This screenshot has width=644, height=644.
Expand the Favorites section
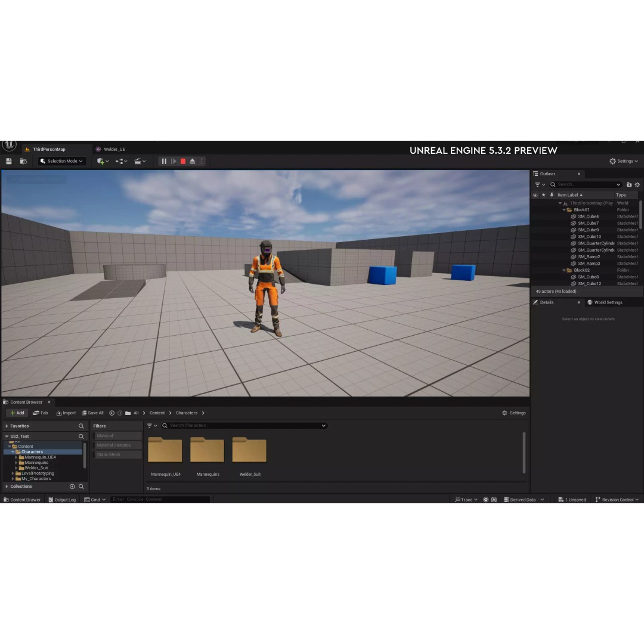coord(7,426)
